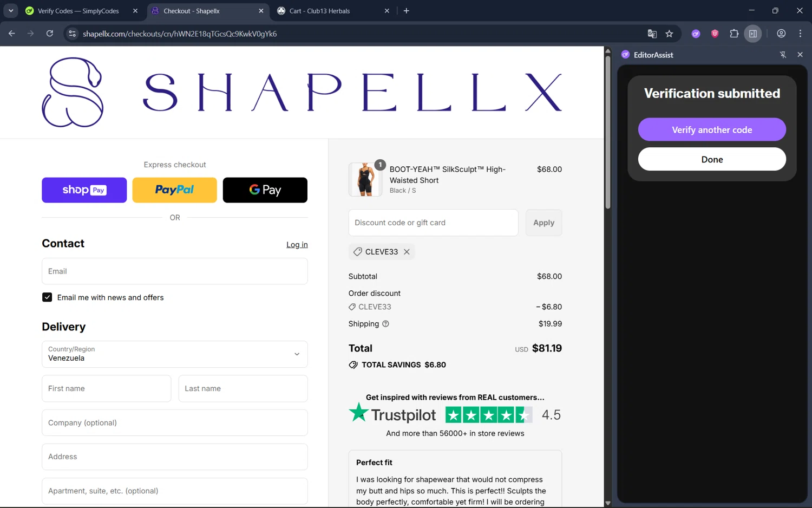Switch to Checkout - Shapellx tab
Screen dimensions: 812x508
pyautogui.click(x=208, y=11)
